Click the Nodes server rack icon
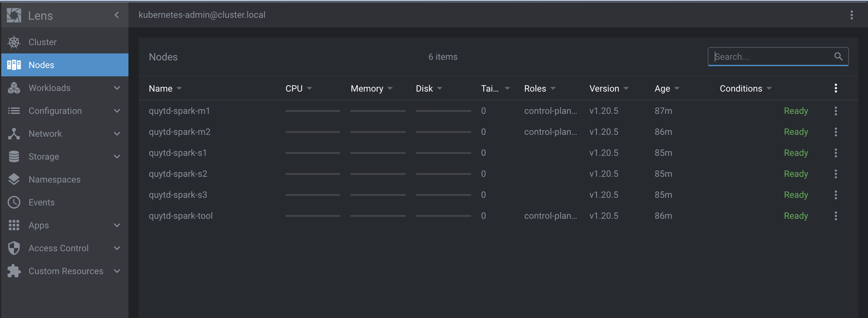The height and width of the screenshot is (318, 868). 14,65
